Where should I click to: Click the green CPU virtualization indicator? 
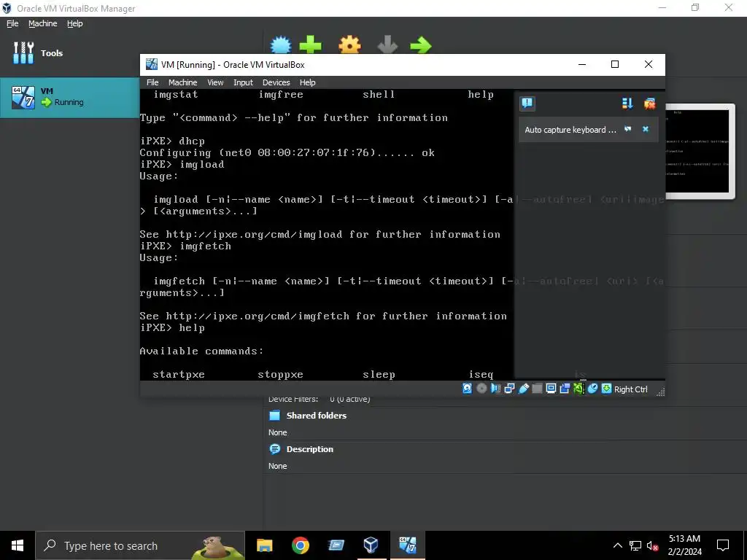click(x=578, y=389)
